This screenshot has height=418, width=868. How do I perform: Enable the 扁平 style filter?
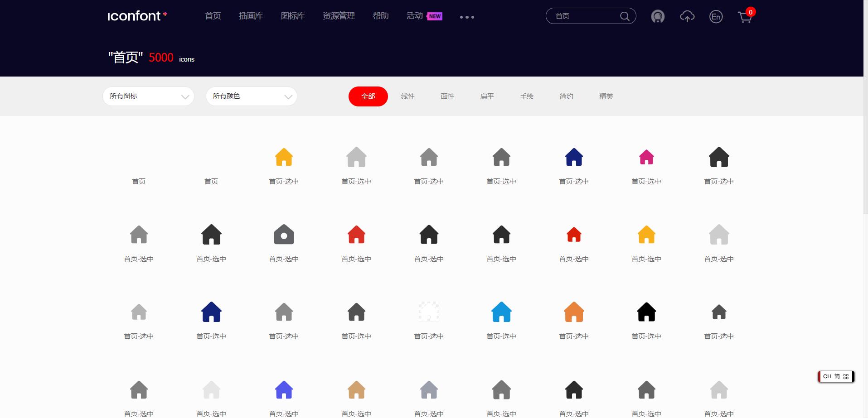point(486,96)
